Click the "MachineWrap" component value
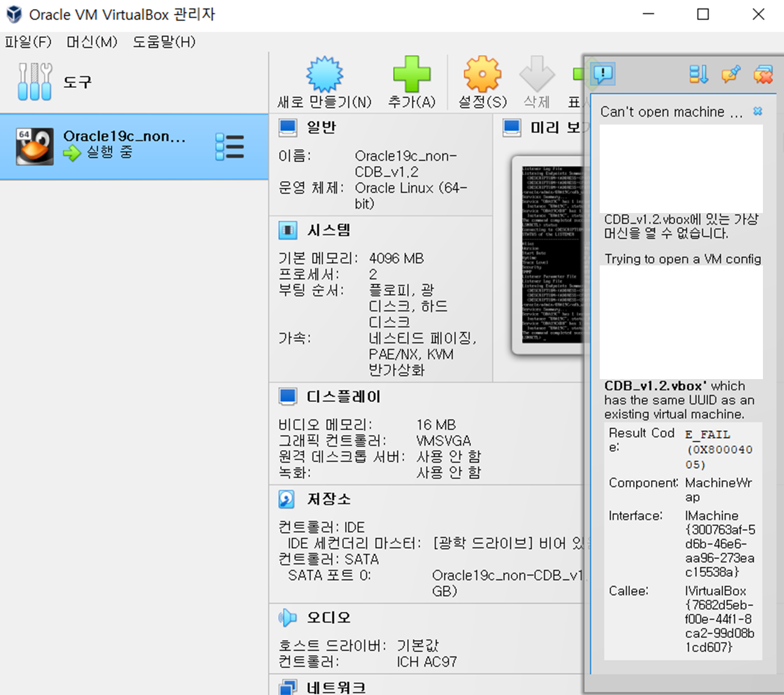The width and height of the screenshot is (784, 695). point(718,490)
